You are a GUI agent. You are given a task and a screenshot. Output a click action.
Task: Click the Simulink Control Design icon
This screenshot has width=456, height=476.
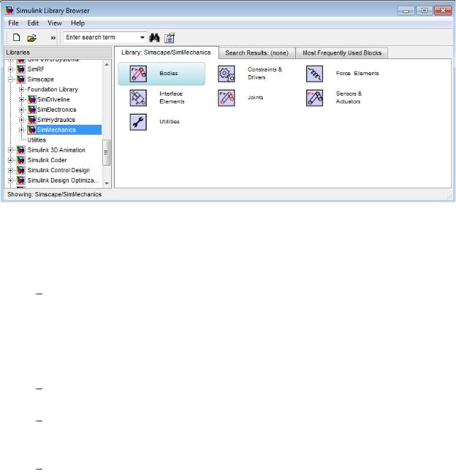(20, 170)
